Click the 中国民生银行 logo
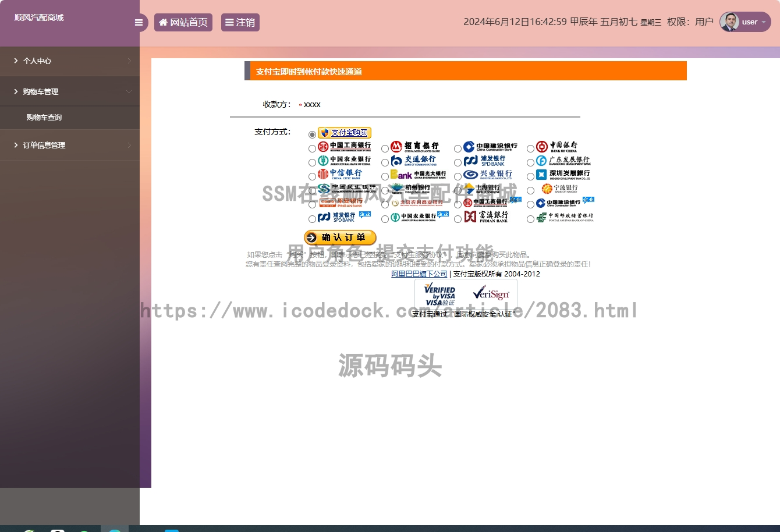Screen dimensions: 780x532 pyautogui.click(x=347, y=188)
